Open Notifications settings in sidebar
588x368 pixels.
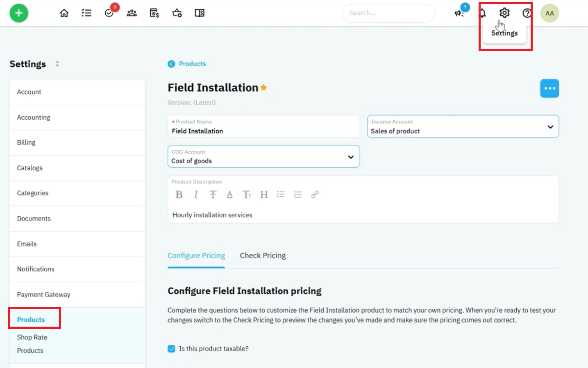pos(77,269)
